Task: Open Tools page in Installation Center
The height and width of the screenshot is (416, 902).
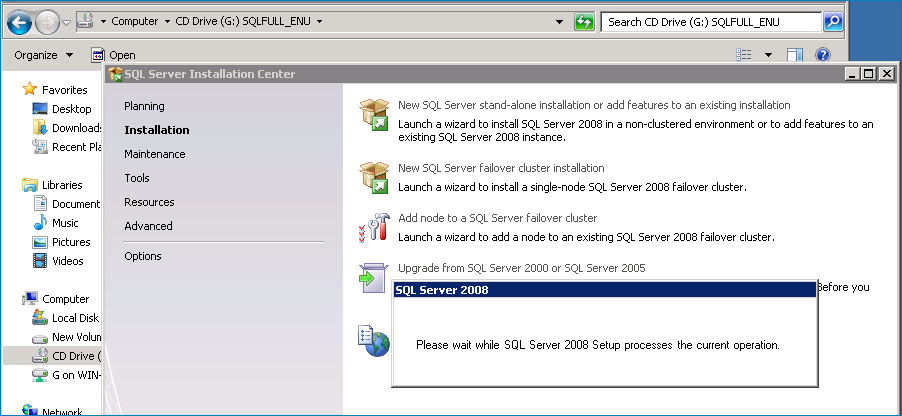Action: pos(137,178)
